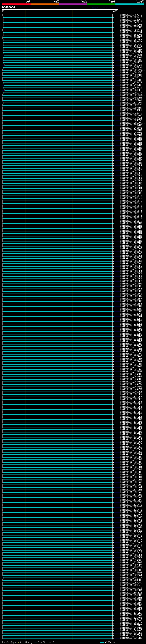This screenshot has height=644, width=146.
Task: Select hit UniRef100_Q91V55
Action: [131, 72]
